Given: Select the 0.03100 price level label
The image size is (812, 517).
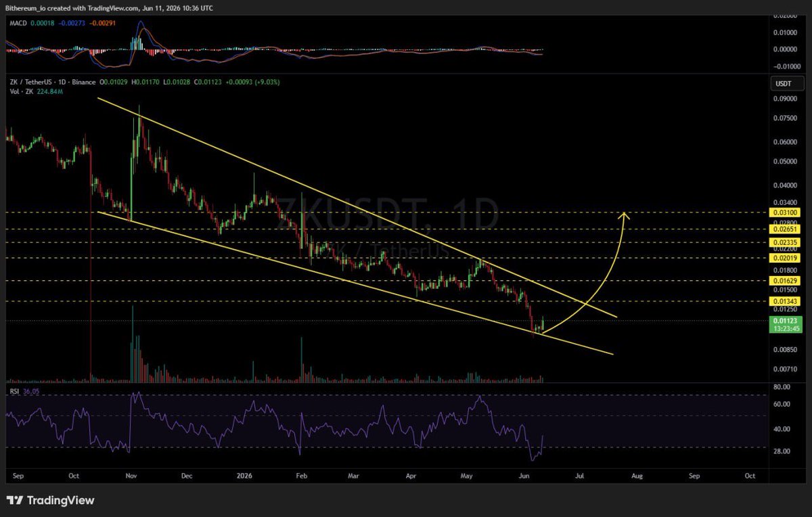Looking at the screenshot, I should [x=785, y=212].
